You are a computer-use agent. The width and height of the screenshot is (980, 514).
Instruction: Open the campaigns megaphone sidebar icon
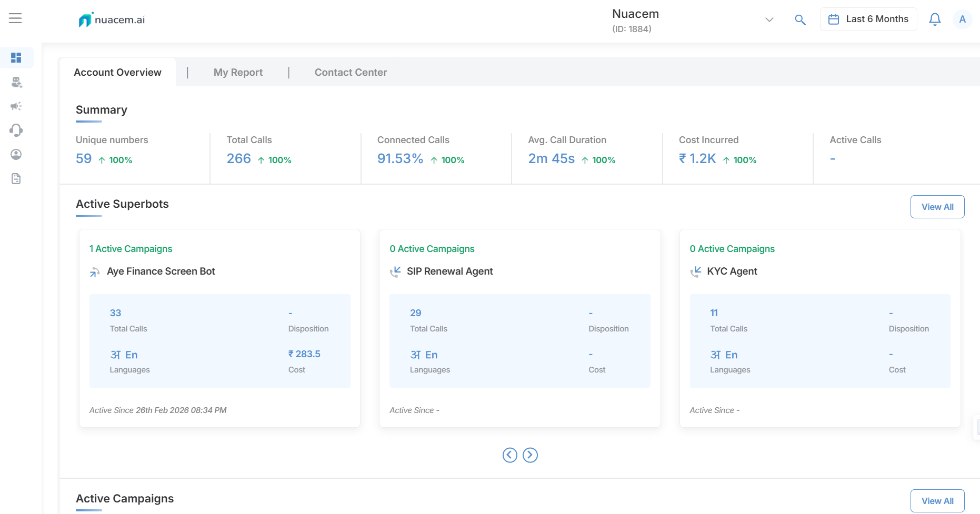coord(16,106)
